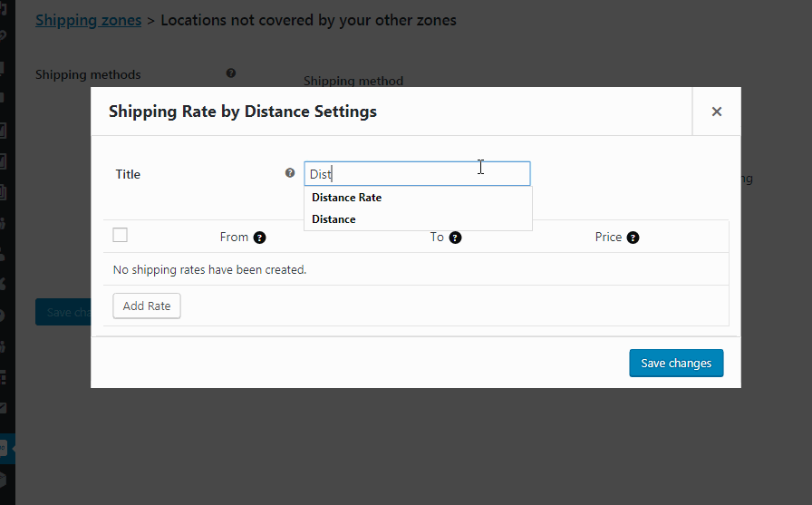Click the dimmed Save changes button behind dialog
Image resolution: width=812 pixels, height=505 pixels.
click(x=62, y=312)
